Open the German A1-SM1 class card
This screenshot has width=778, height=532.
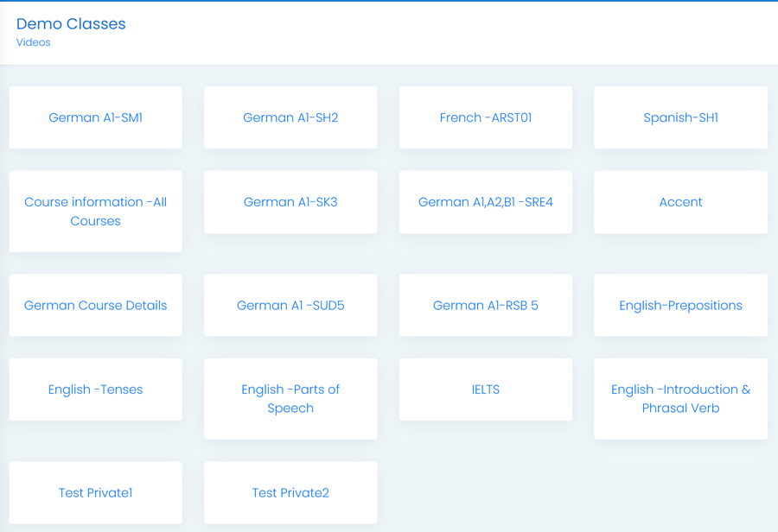[96, 117]
